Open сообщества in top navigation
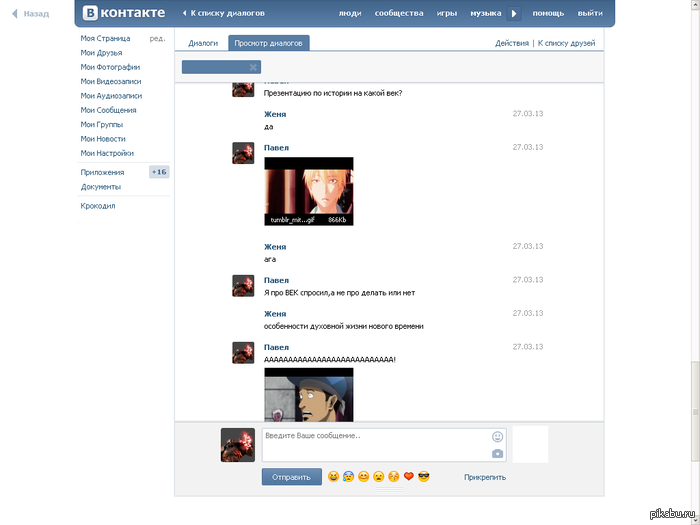This screenshot has height=525, width=700. click(398, 14)
